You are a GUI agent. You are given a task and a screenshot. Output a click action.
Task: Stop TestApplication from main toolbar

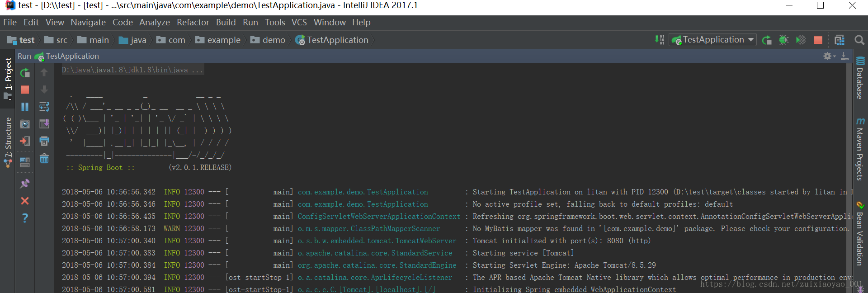click(x=818, y=40)
